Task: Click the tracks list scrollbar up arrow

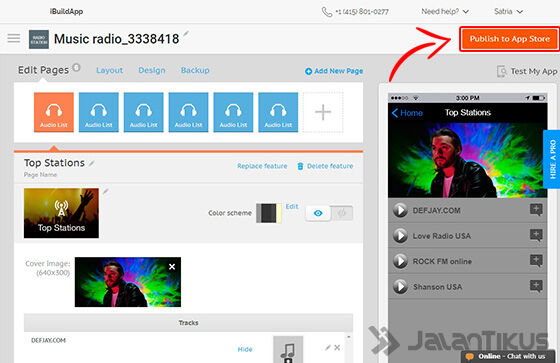Action: coord(349,337)
